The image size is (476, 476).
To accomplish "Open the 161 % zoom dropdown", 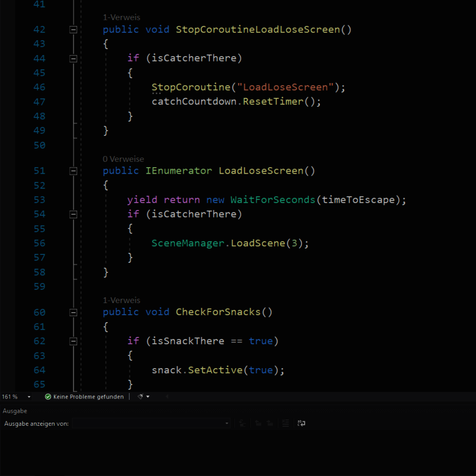I will pyautogui.click(x=29, y=397).
